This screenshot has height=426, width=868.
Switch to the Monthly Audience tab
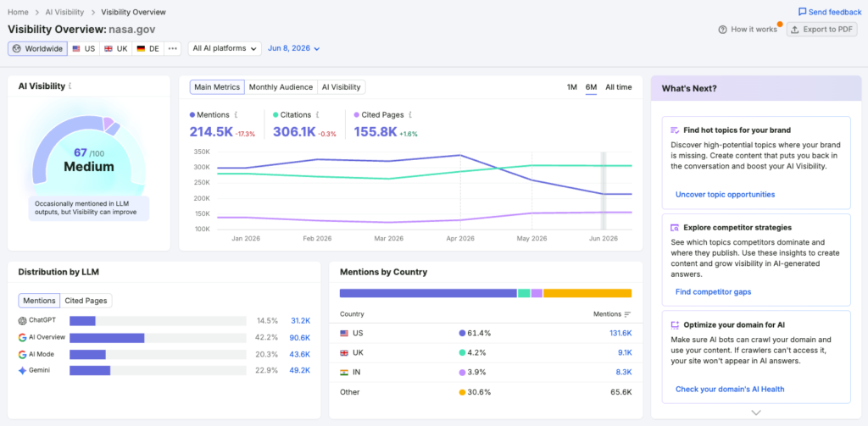[x=281, y=87]
